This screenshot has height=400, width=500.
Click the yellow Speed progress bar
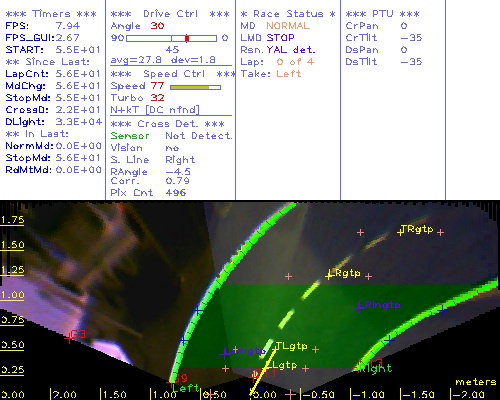(195, 87)
